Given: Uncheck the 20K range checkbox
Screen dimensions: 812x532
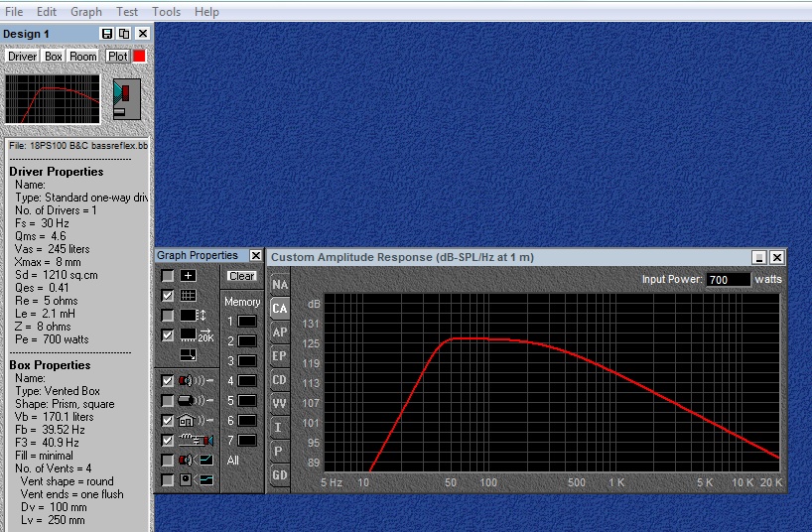Looking at the screenshot, I should pos(168,335).
